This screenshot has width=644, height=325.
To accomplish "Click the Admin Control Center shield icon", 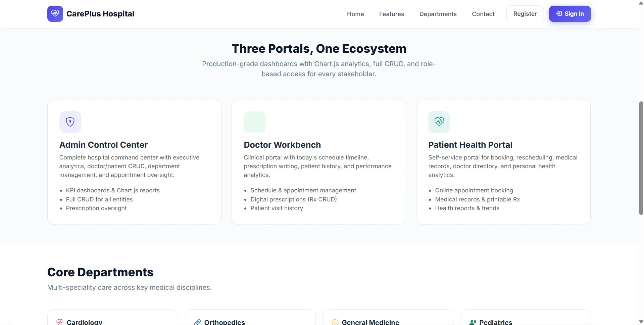I will [70, 122].
